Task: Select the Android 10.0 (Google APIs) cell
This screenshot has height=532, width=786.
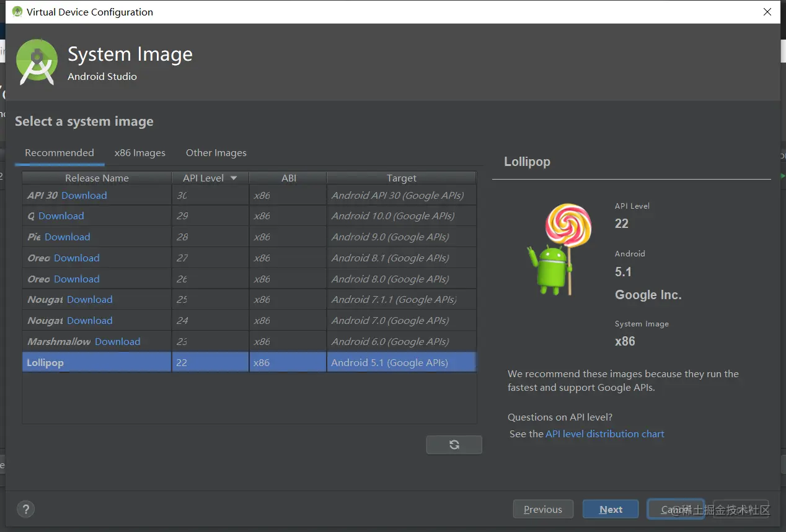Action: point(402,216)
